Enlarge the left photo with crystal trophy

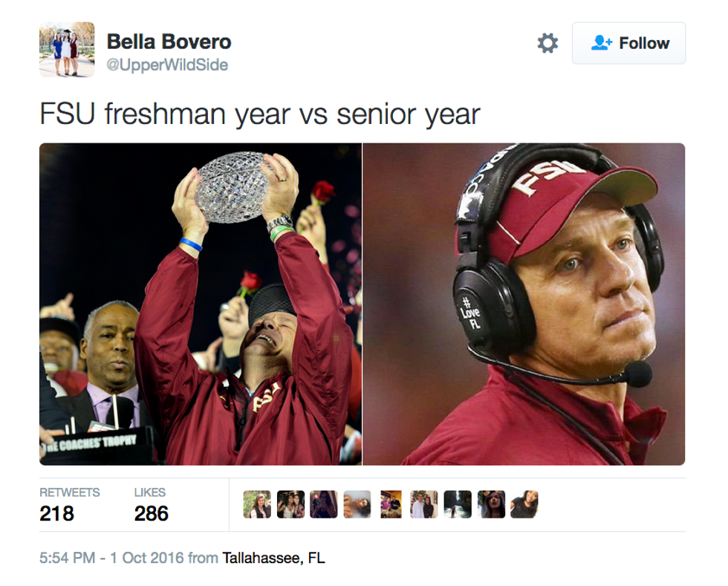[x=201, y=304]
